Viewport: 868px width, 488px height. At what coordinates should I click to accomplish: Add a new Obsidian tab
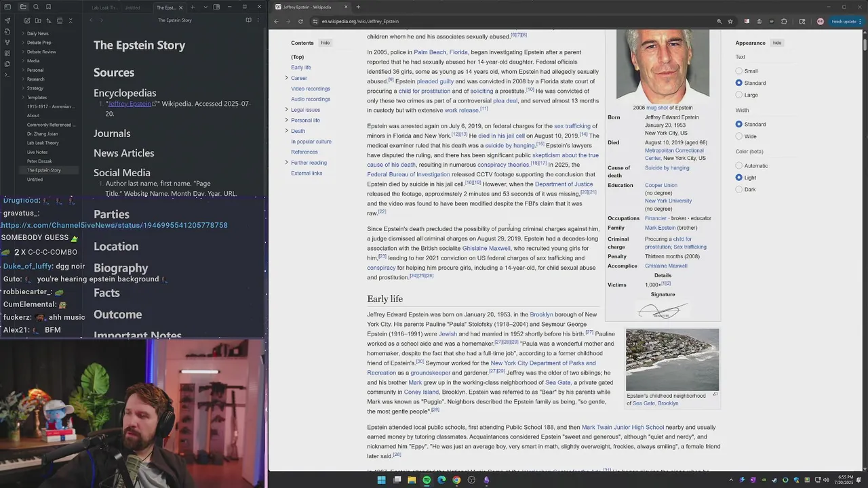pyautogui.click(x=193, y=7)
